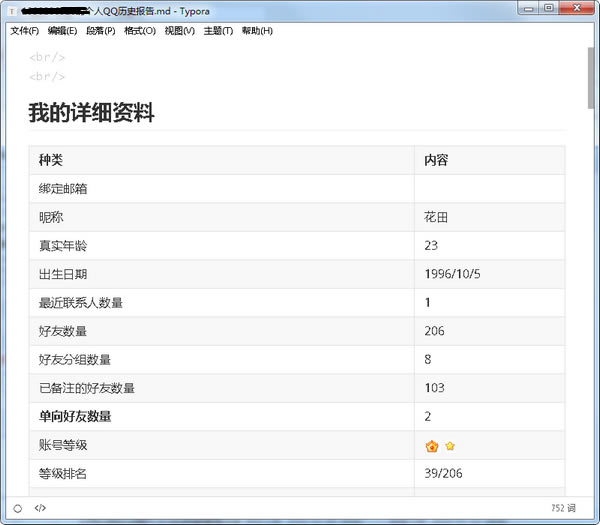Toggle the sidebar with the circle icon
This screenshot has width=600, height=525.
(x=18, y=508)
